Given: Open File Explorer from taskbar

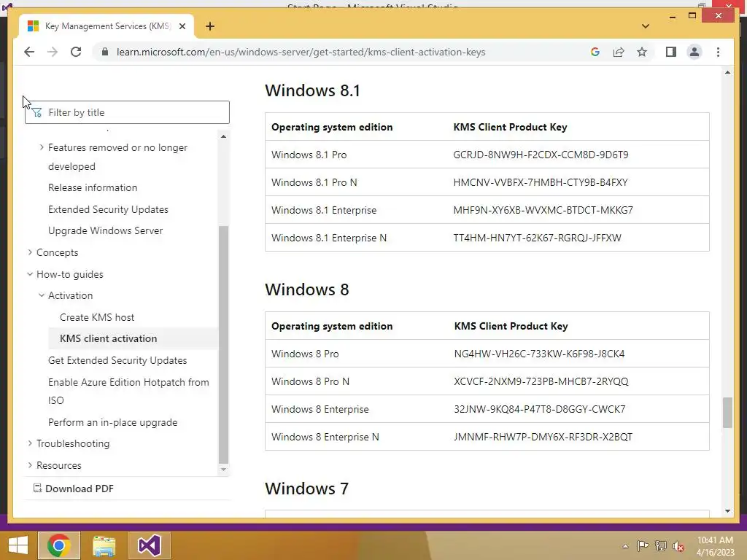Looking at the screenshot, I should click(x=104, y=545).
